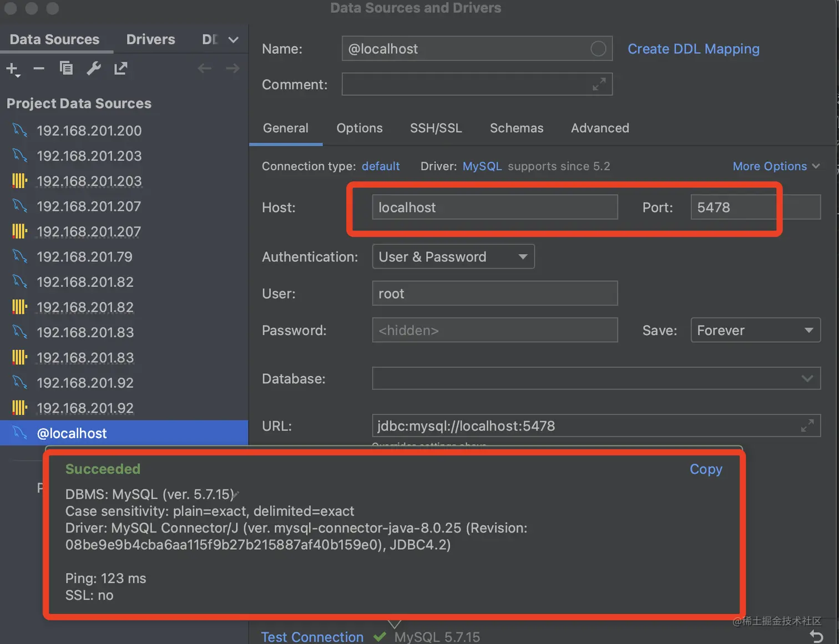Viewport: 839px width, 644px height.
Task: Select the Data Sources tab
Action: click(x=54, y=39)
